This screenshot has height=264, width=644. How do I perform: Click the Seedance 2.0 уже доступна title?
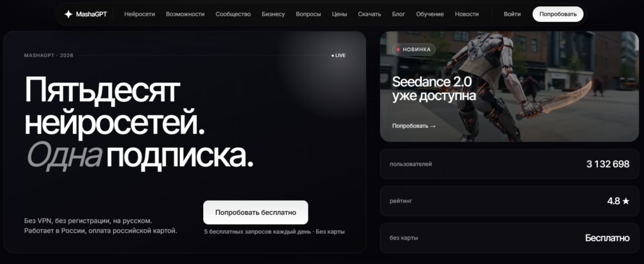pos(434,89)
